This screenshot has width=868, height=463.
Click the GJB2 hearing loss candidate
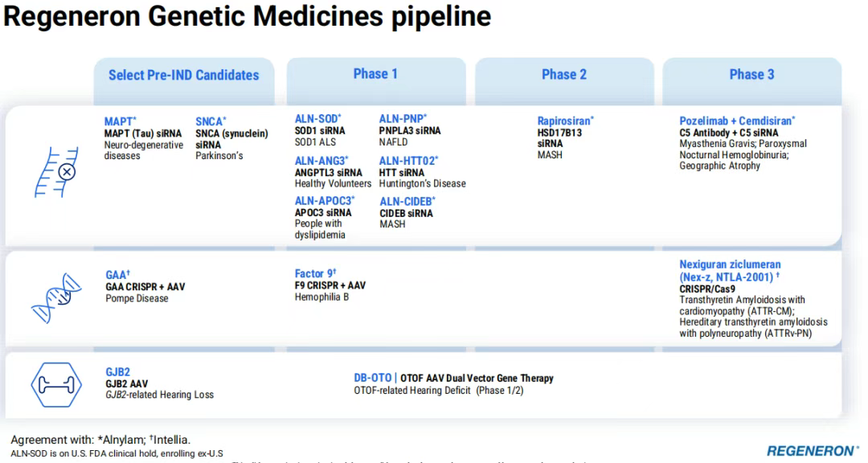tap(117, 372)
